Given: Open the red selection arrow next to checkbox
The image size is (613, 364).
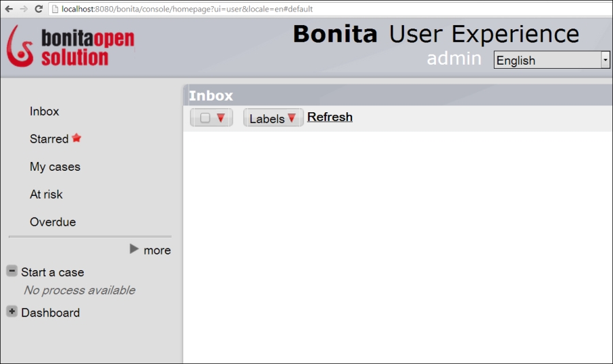Looking at the screenshot, I should coord(221,118).
